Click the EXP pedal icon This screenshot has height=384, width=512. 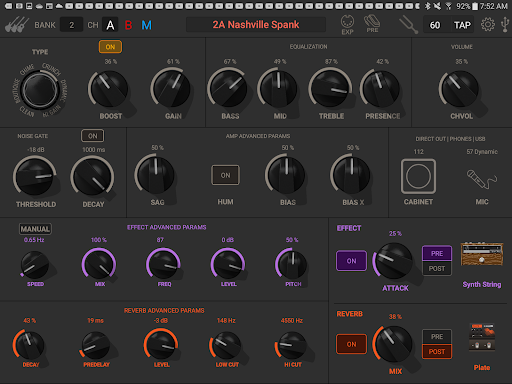[x=347, y=25]
